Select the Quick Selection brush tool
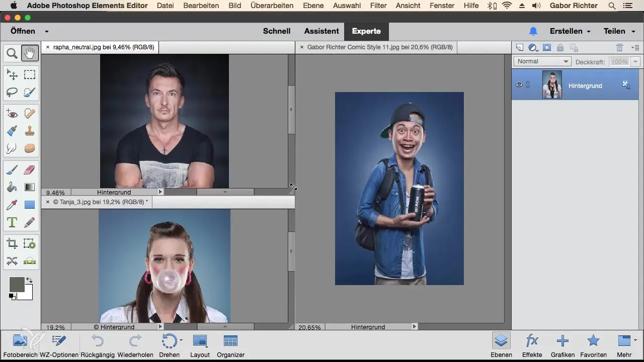644x362 pixels. (30, 92)
